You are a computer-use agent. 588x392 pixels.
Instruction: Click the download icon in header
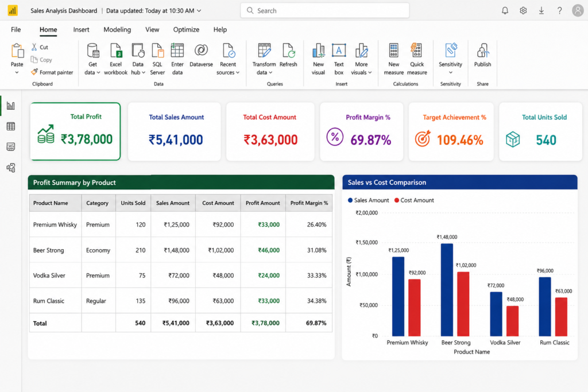coord(541,10)
